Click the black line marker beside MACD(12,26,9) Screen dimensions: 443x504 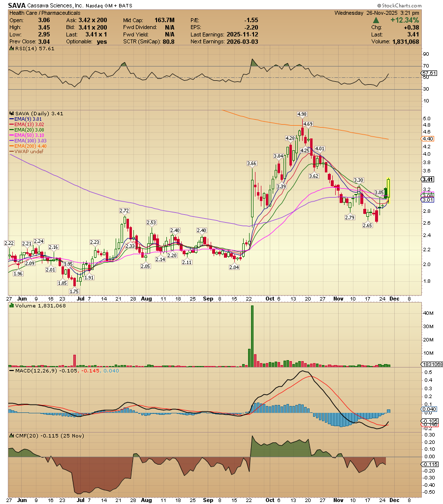point(12,371)
